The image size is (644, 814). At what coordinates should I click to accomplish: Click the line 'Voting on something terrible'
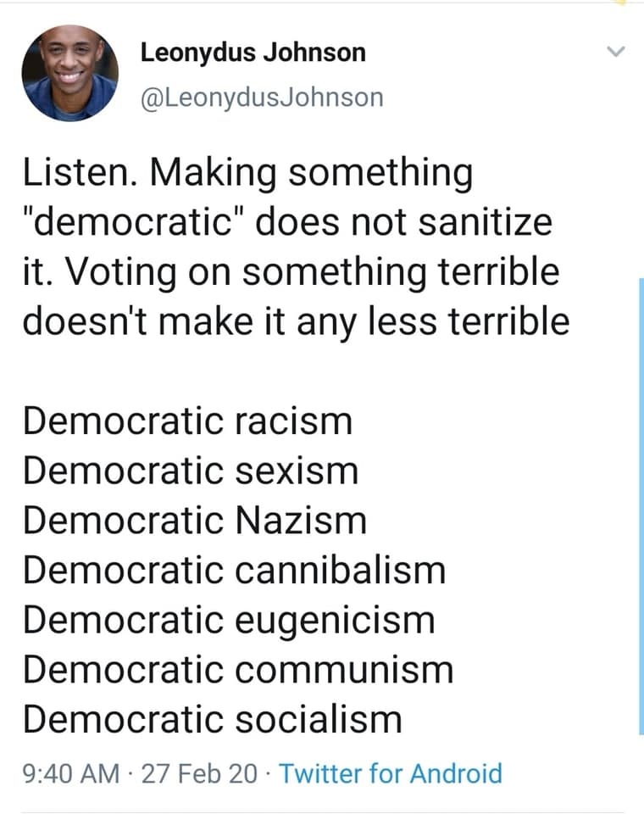click(x=311, y=272)
